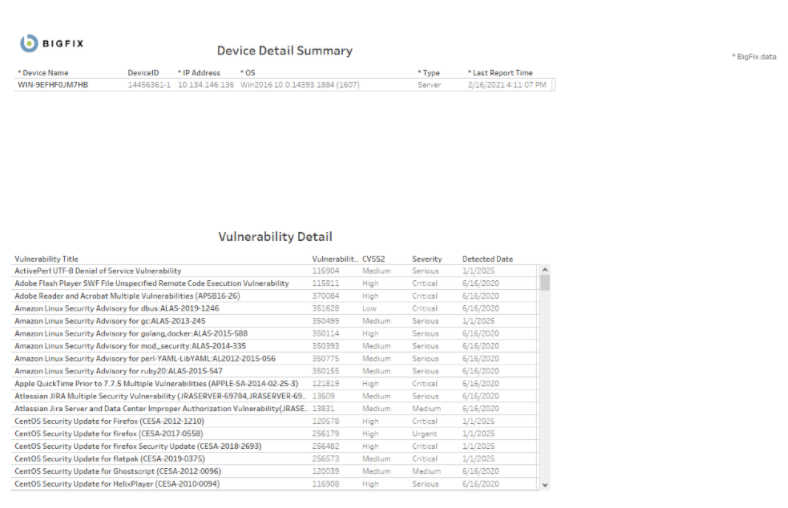Click the Urgent severity value
Screen dimensions: 788x508
tap(425, 434)
